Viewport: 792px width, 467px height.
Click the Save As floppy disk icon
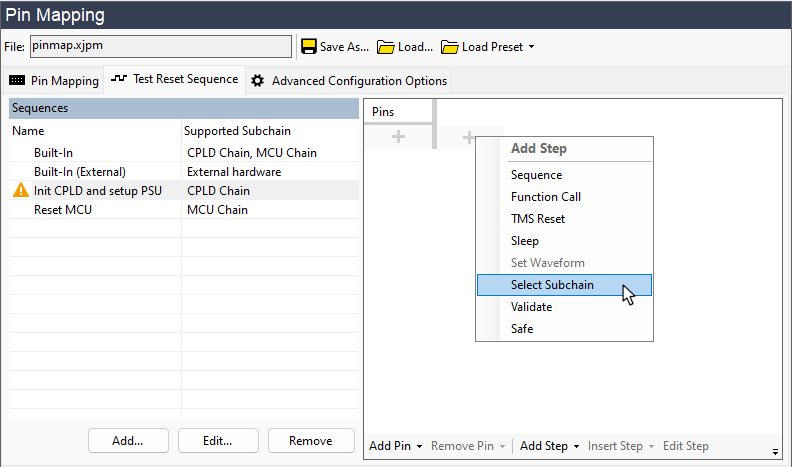tap(309, 47)
